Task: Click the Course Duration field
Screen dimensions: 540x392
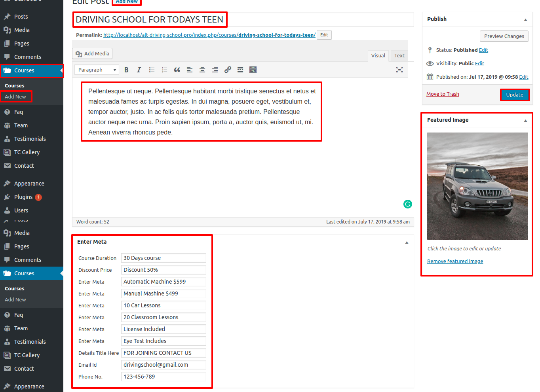Action: [164, 258]
